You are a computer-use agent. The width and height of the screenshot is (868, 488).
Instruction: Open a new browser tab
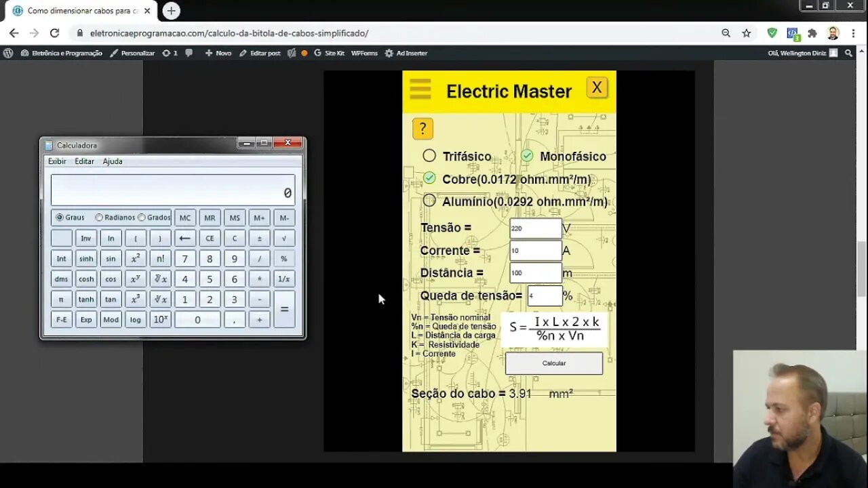pos(171,11)
